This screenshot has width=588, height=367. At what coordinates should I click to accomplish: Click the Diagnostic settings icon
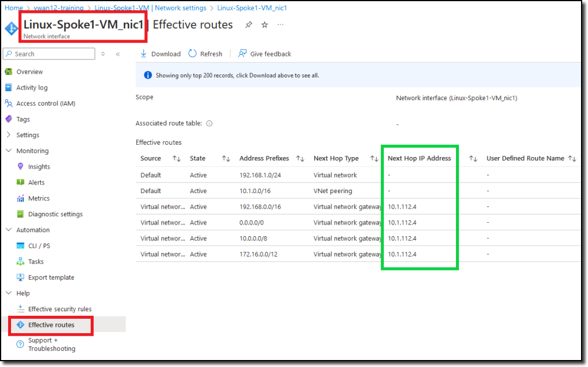[20, 214]
